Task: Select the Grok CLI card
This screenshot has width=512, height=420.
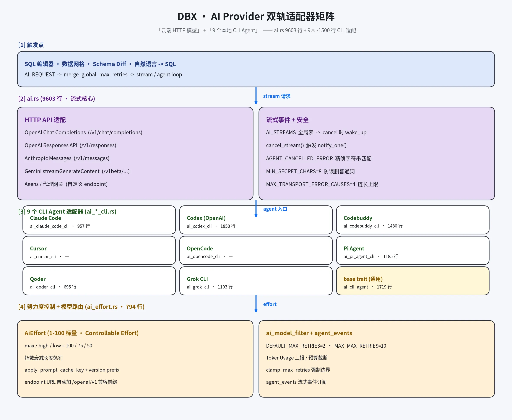Action: (256, 281)
